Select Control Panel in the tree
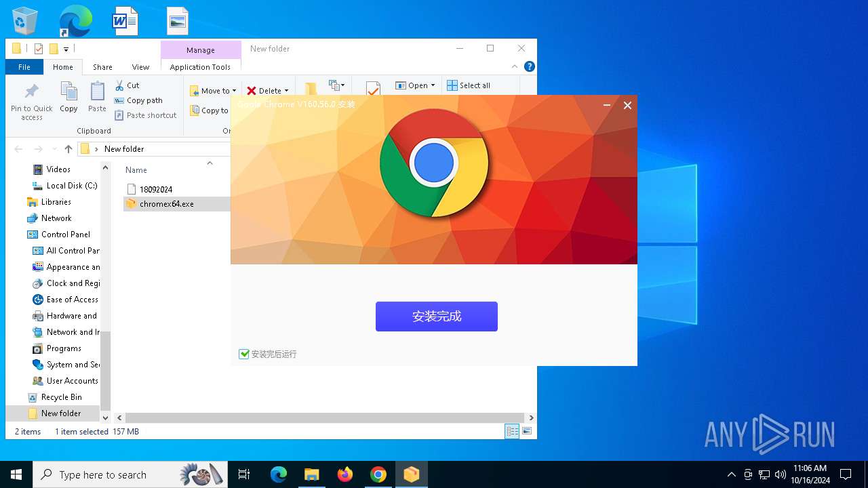Image resolution: width=868 pixels, height=488 pixels. [66, 235]
